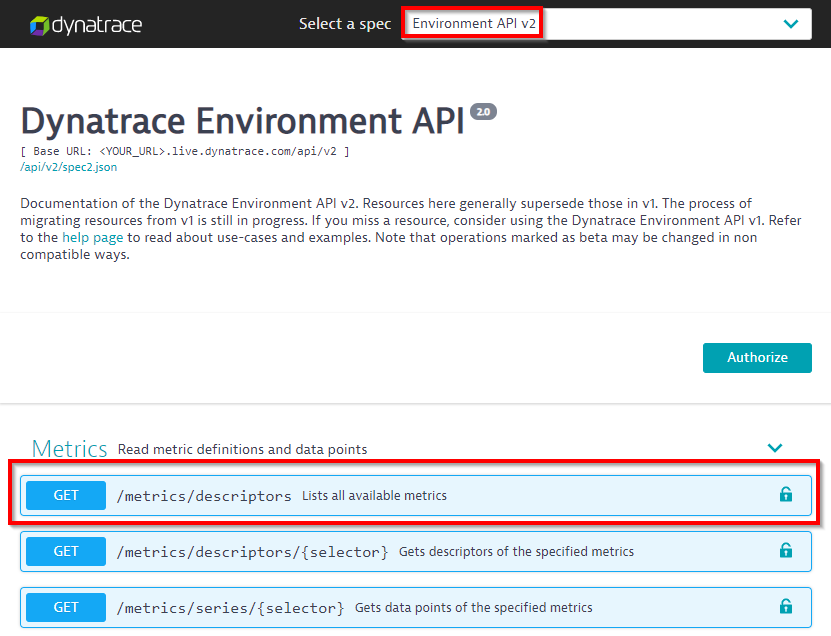Click the 2.0 version badge
The image size is (831, 636).
coord(483,112)
